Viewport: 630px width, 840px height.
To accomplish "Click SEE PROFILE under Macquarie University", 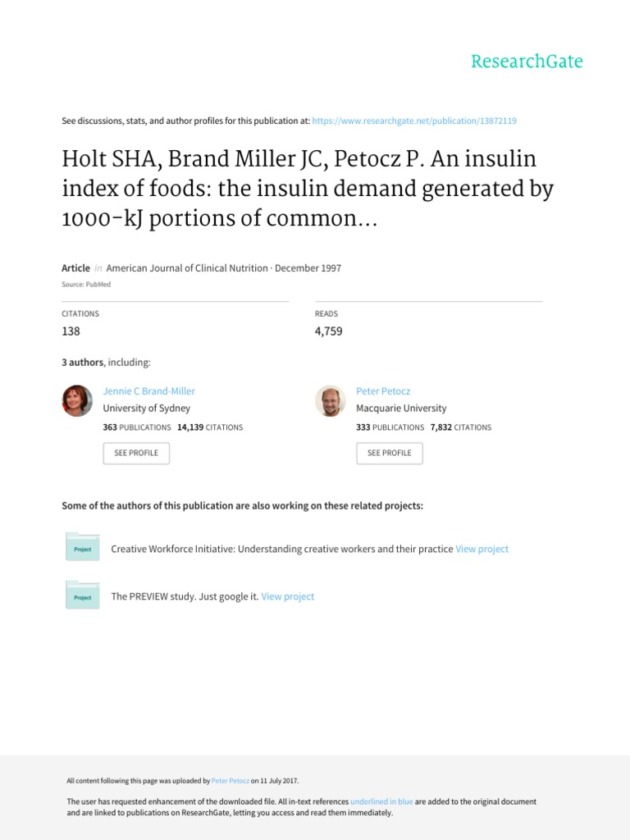I will coord(390,453).
